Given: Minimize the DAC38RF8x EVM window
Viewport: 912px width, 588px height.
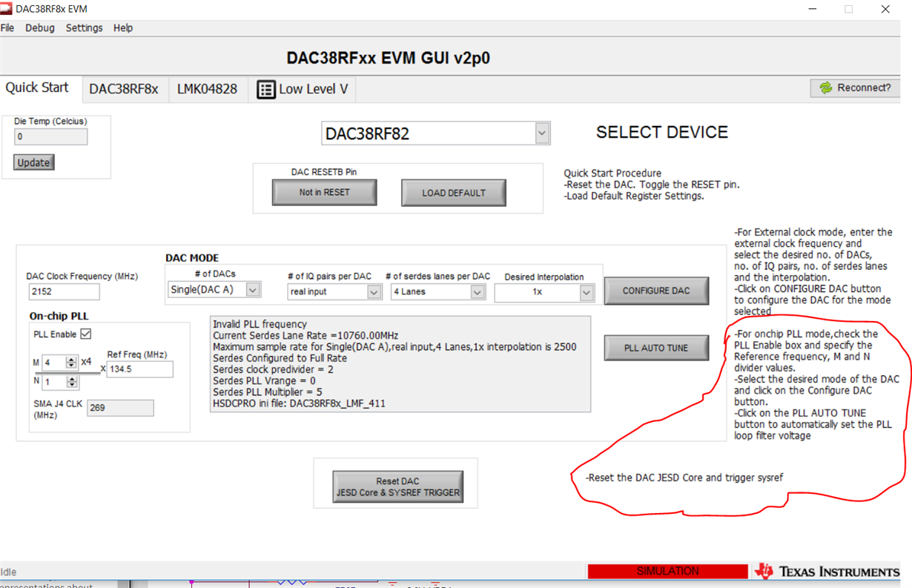Looking at the screenshot, I should coord(811,10).
